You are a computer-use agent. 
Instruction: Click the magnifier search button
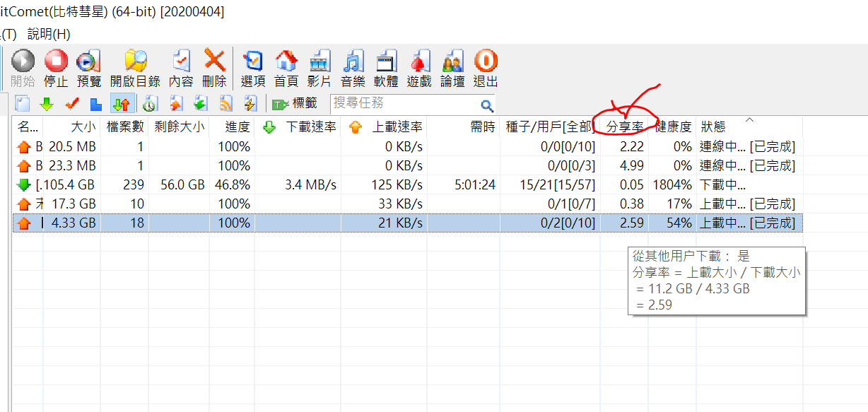[487, 105]
